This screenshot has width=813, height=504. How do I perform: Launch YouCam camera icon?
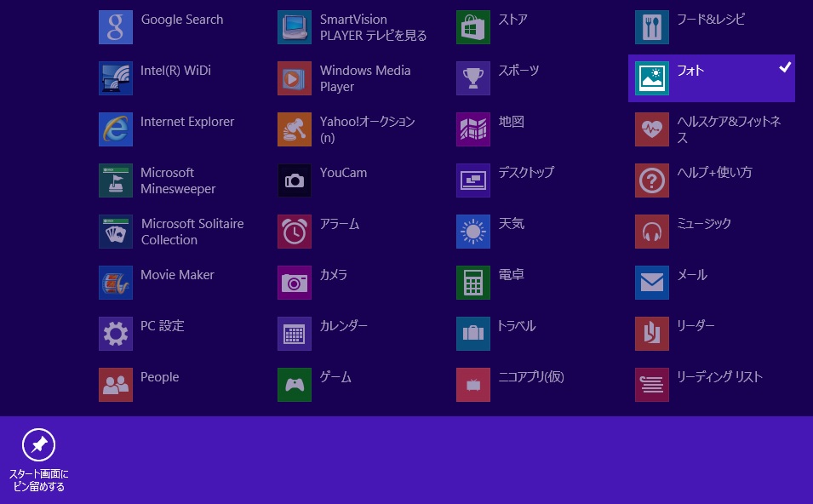tap(295, 180)
